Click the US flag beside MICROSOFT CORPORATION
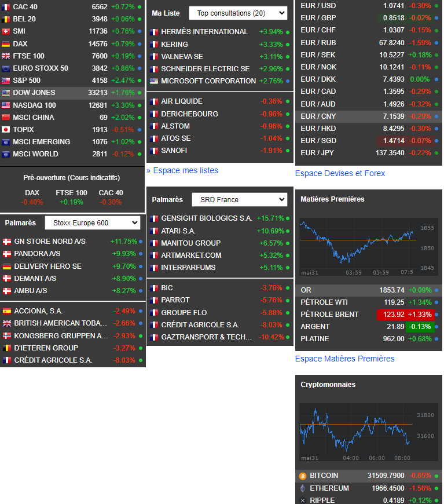444x504 pixels. [x=154, y=81]
